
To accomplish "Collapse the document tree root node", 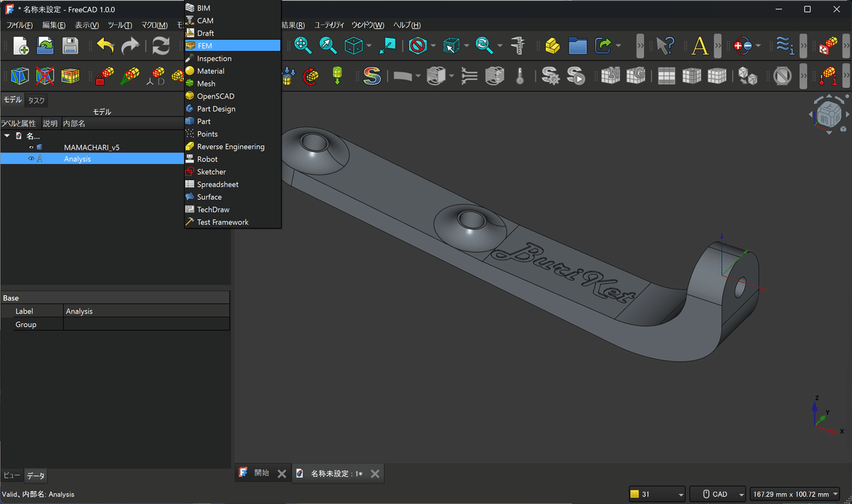I will (x=7, y=136).
